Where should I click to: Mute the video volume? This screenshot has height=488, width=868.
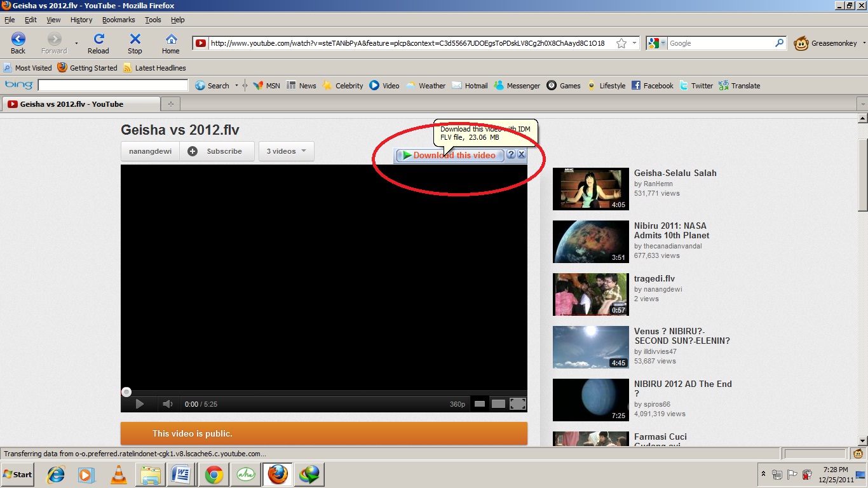tap(168, 404)
